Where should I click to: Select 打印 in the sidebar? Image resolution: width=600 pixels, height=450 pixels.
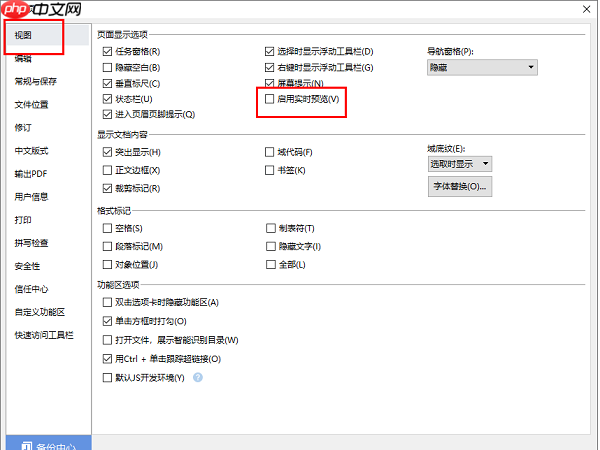[23, 220]
